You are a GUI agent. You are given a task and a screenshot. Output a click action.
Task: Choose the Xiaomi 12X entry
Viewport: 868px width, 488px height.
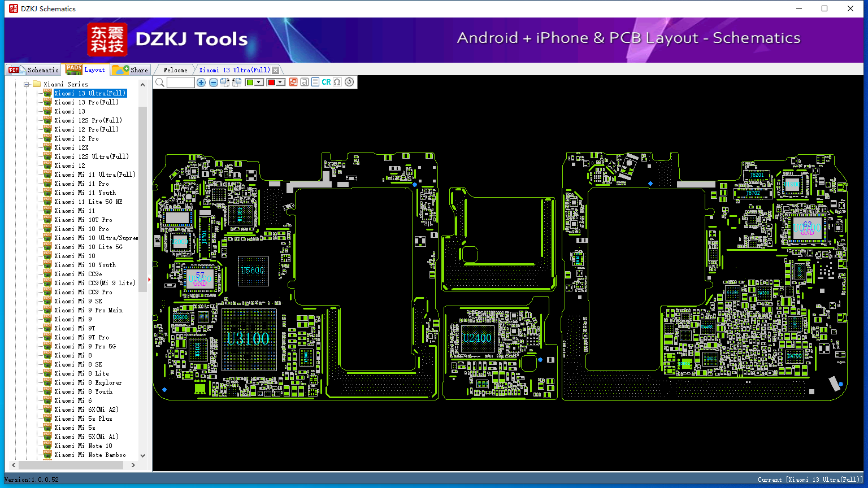tap(71, 147)
